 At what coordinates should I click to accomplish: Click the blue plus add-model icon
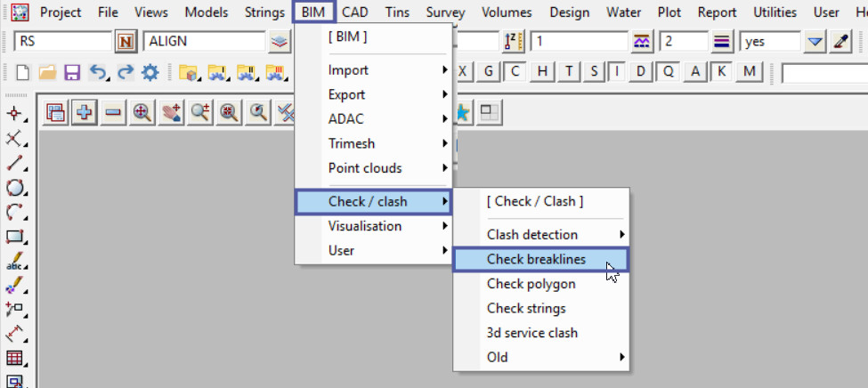pos(85,112)
